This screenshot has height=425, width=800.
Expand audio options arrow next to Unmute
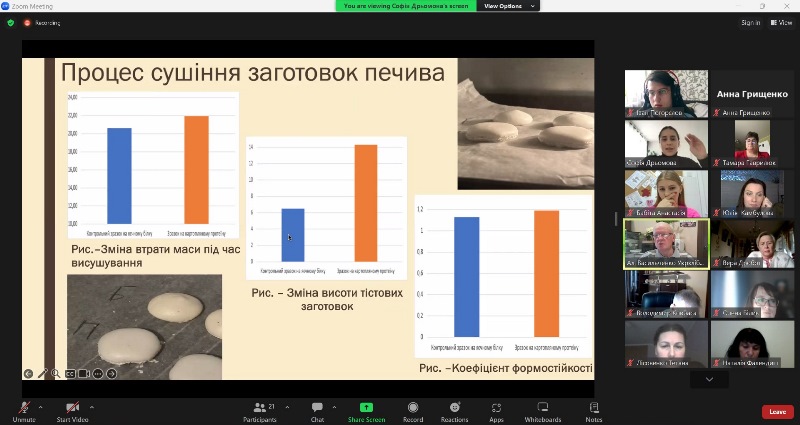click(x=40, y=408)
